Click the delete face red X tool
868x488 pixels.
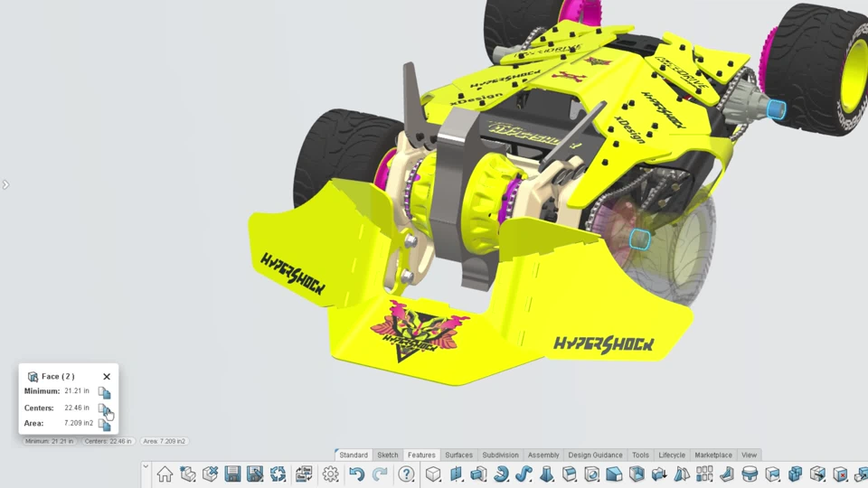pyautogui.click(x=840, y=474)
